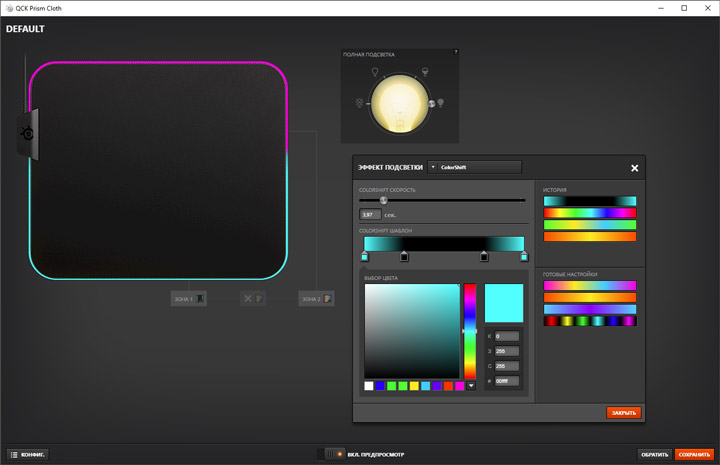Select the cyan-black gradient in История

[590, 201]
